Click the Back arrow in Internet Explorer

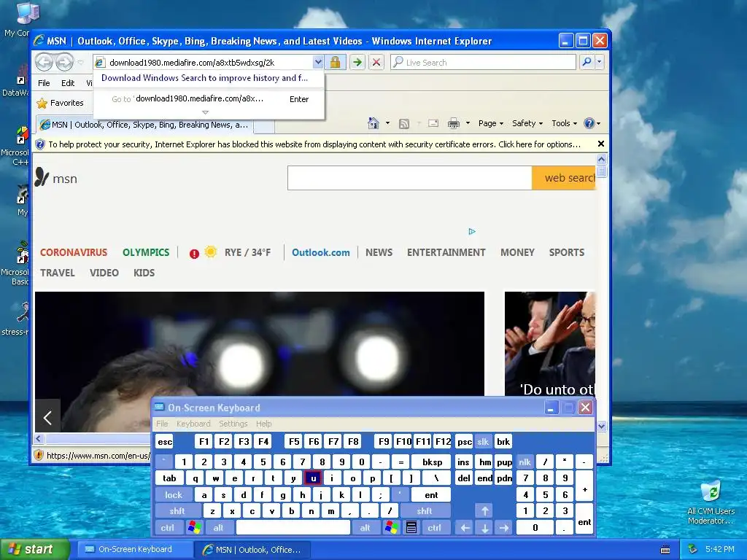(x=44, y=62)
